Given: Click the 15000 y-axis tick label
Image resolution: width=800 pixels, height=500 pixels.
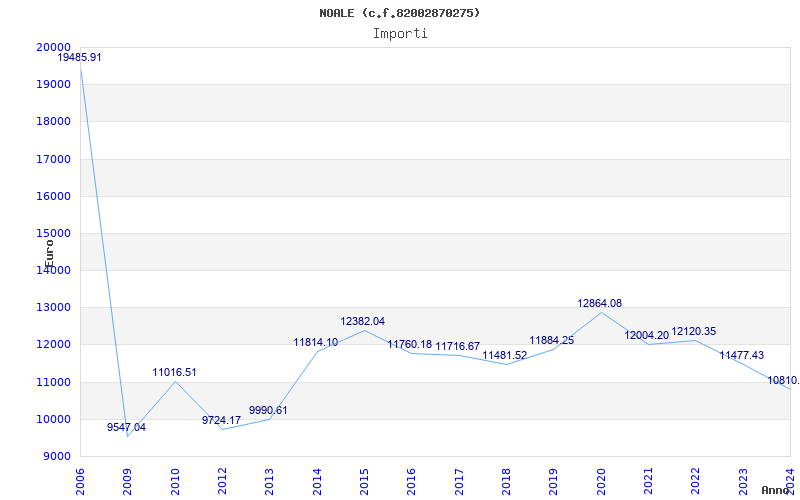Looking at the screenshot, I should pyautogui.click(x=54, y=233).
